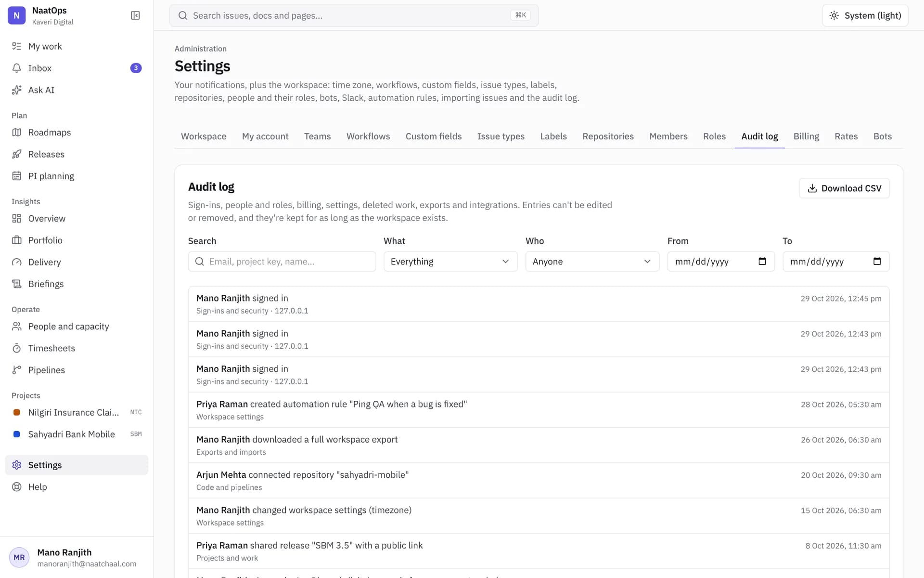Open the Billing tab
Image resolution: width=924 pixels, height=578 pixels.
click(x=806, y=136)
